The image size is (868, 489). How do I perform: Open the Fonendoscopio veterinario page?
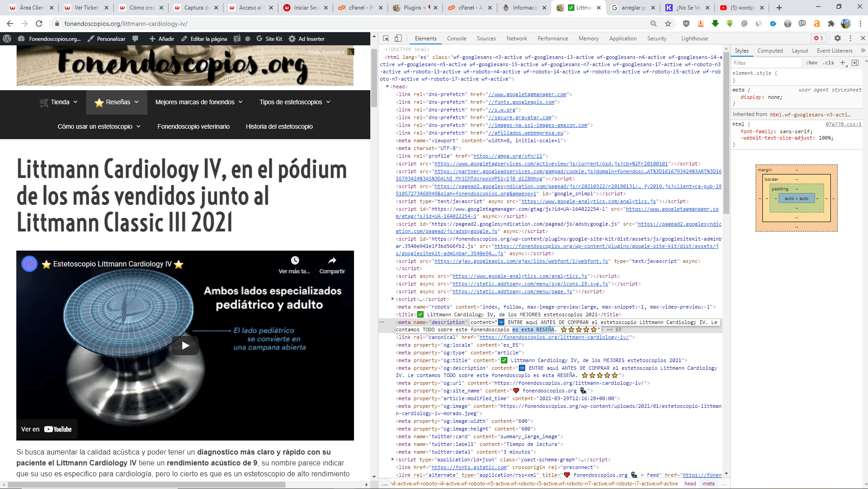coord(194,126)
